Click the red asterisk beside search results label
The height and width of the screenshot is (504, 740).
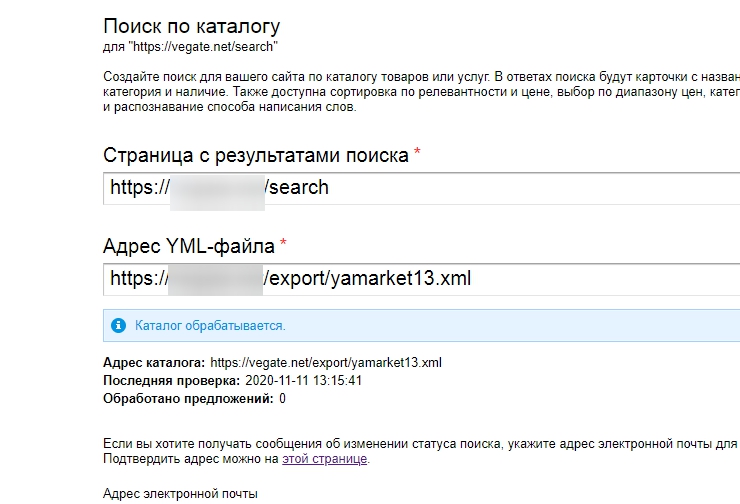pyautogui.click(x=417, y=153)
